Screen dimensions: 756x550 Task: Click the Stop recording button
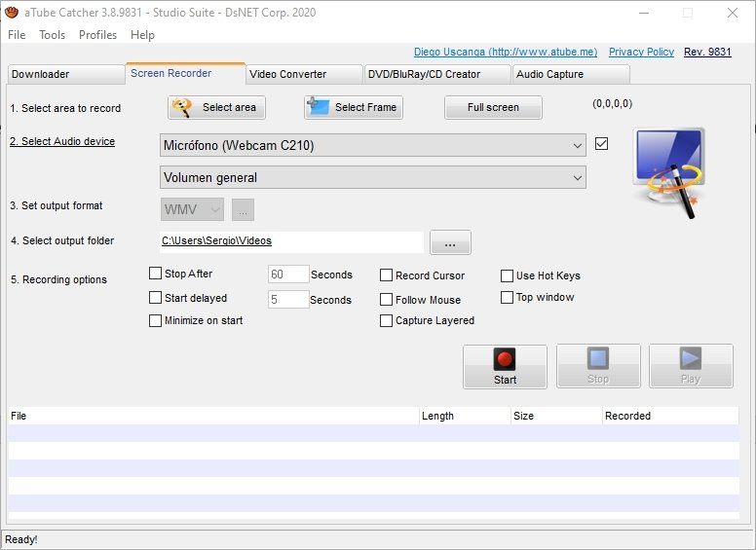coord(598,366)
